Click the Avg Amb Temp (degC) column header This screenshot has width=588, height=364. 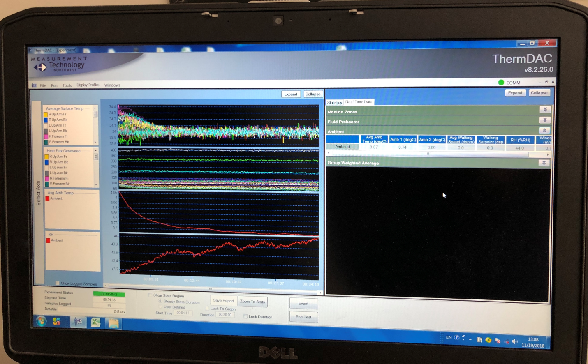pyautogui.click(x=374, y=139)
